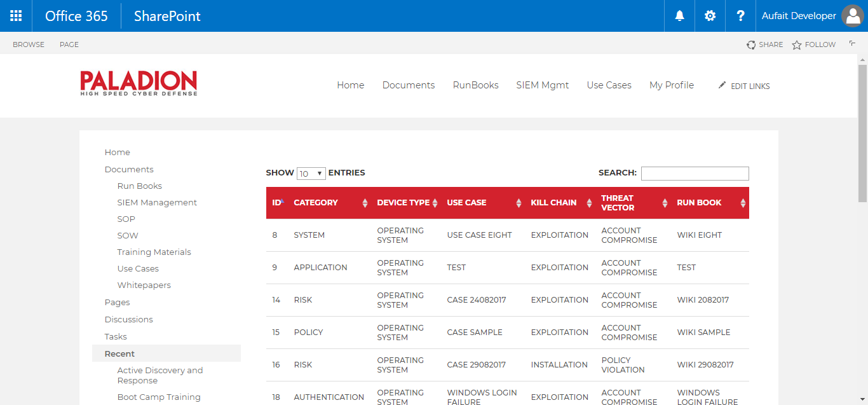This screenshot has height=405, width=868.
Task: Click the Edit Links pencil icon
Action: coord(722,85)
